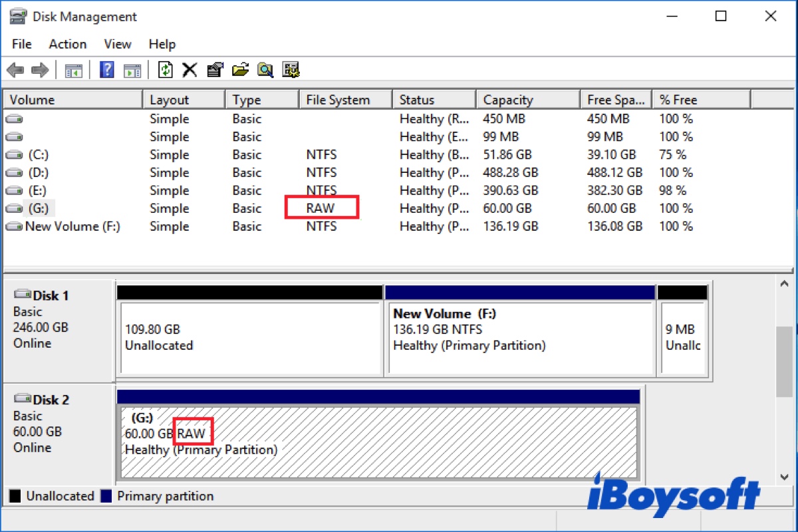Select the (C:) volume in list

point(38,154)
